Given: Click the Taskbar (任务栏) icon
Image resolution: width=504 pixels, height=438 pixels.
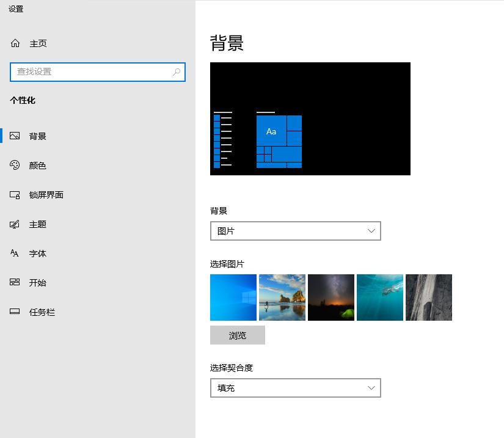Looking at the screenshot, I should 15,312.
